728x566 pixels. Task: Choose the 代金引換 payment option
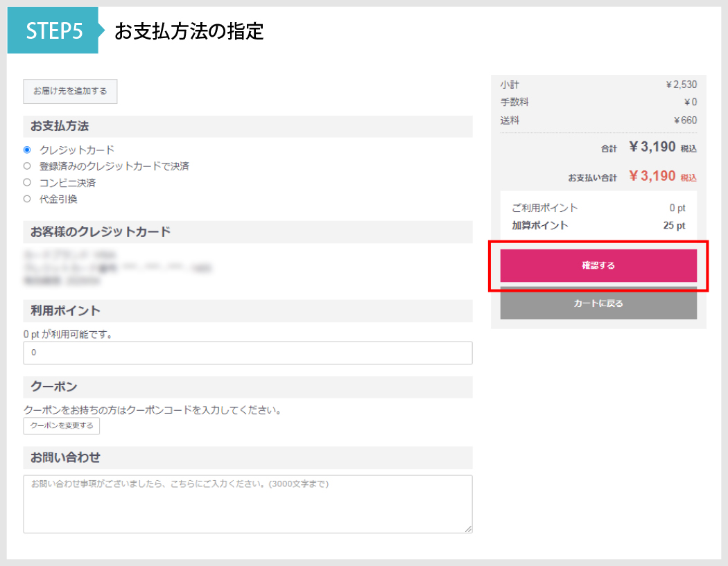[27, 200]
